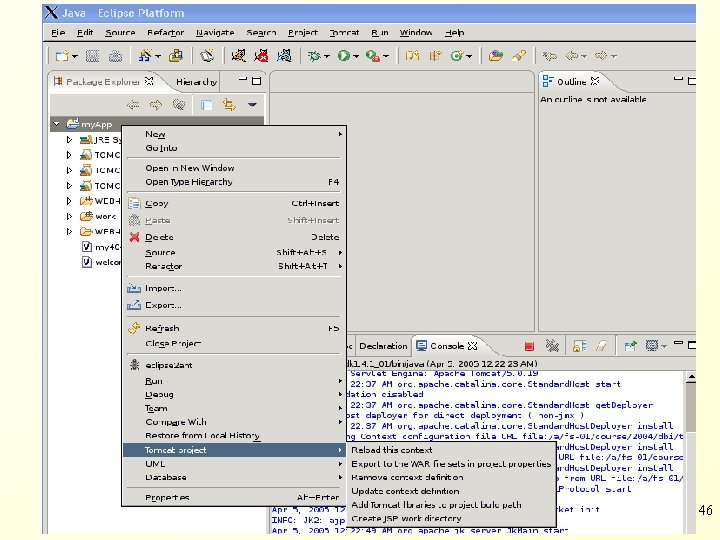720x540 pixels.
Task: Select Copy in context menu
Action: [234, 203]
